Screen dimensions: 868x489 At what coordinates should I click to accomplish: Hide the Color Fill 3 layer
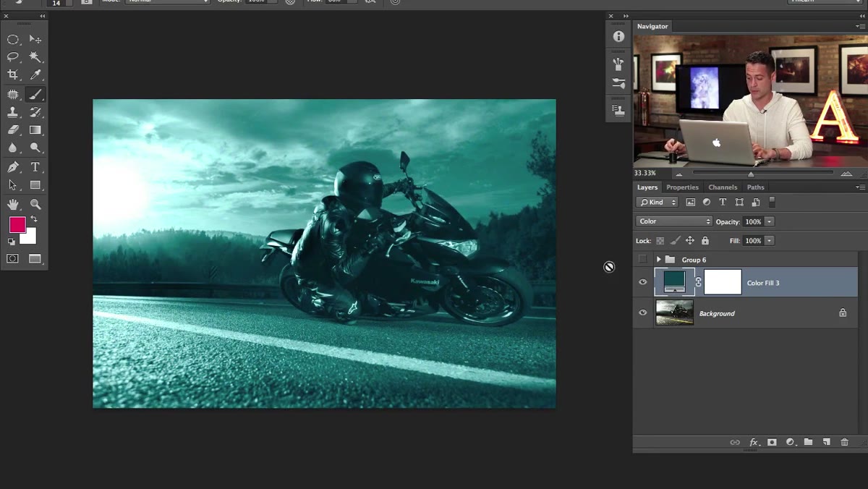tap(642, 282)
